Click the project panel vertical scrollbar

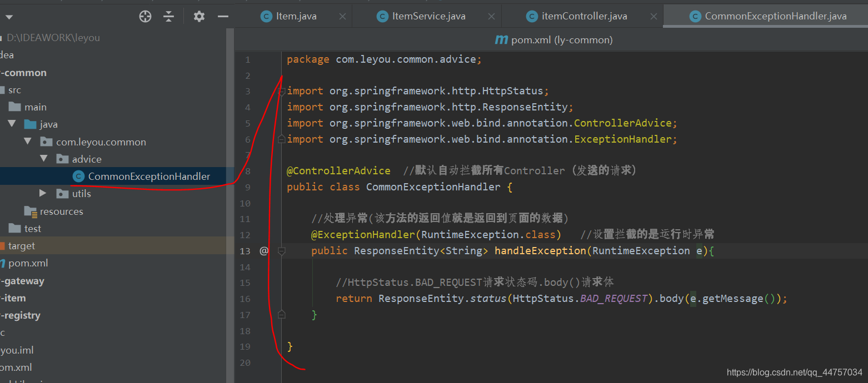coord(230,205)
